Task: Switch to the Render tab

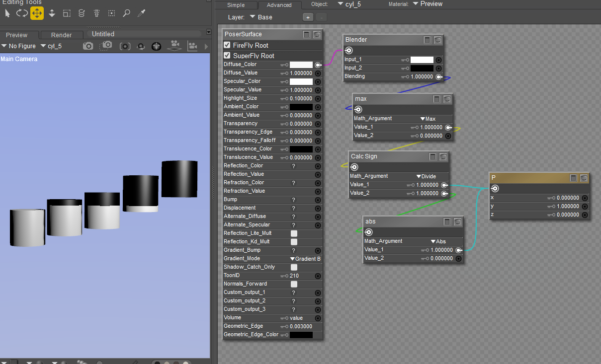Action: [x=61, y=35]
